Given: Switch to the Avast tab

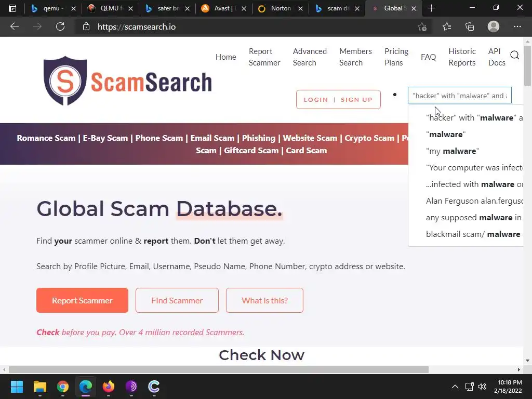Looking at the screenshot, I should pos(223,8).
